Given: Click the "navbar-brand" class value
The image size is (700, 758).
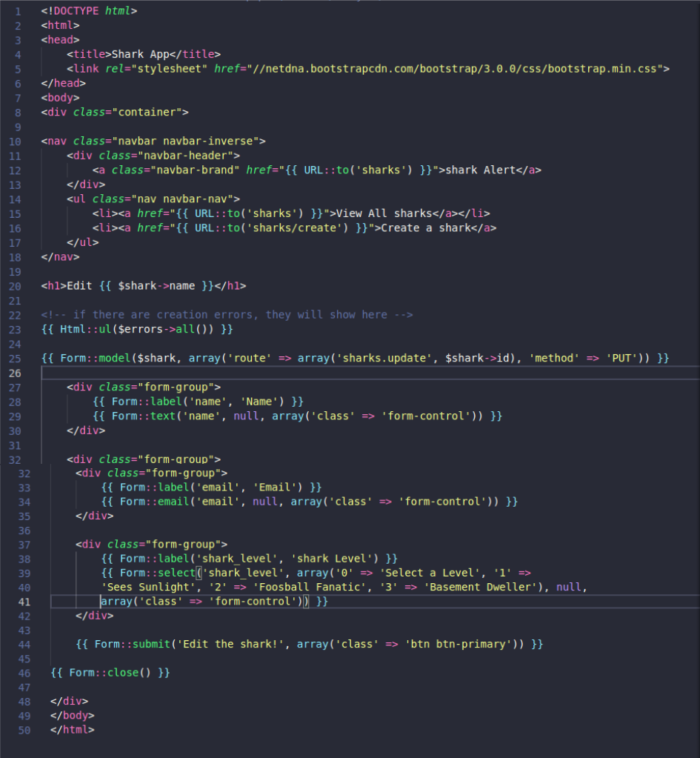Looking at the screenshot, I should [x=195, y=170].
